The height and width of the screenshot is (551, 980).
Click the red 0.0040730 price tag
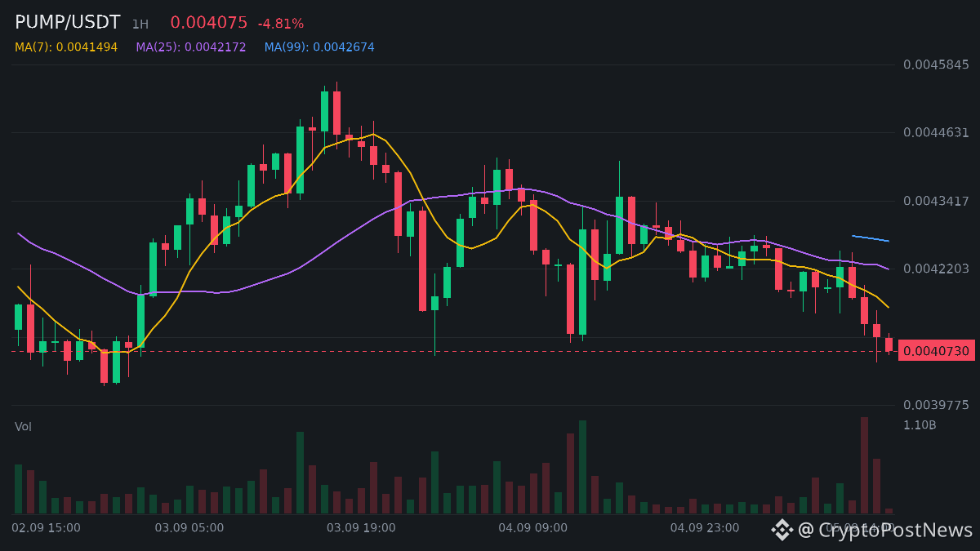point(937,351)
